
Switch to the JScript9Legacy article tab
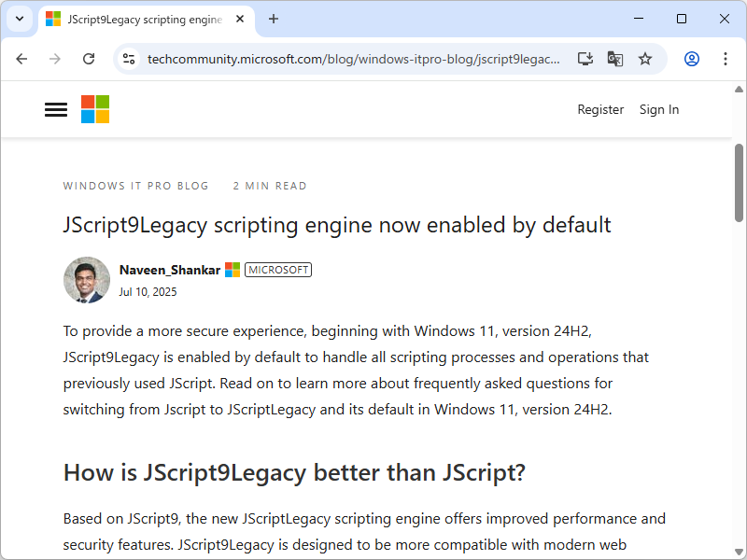point(140,19)
